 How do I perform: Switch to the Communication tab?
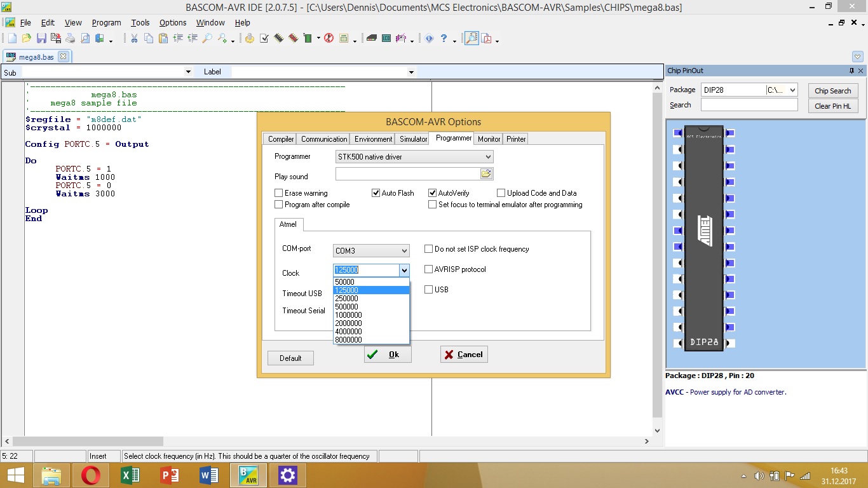point(324,139)
